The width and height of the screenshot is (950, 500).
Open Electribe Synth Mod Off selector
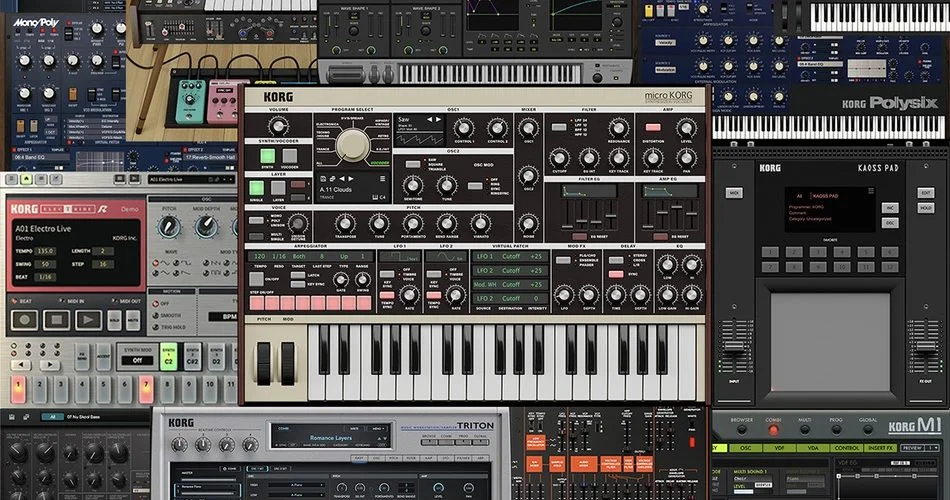click(x=137, y=360)
